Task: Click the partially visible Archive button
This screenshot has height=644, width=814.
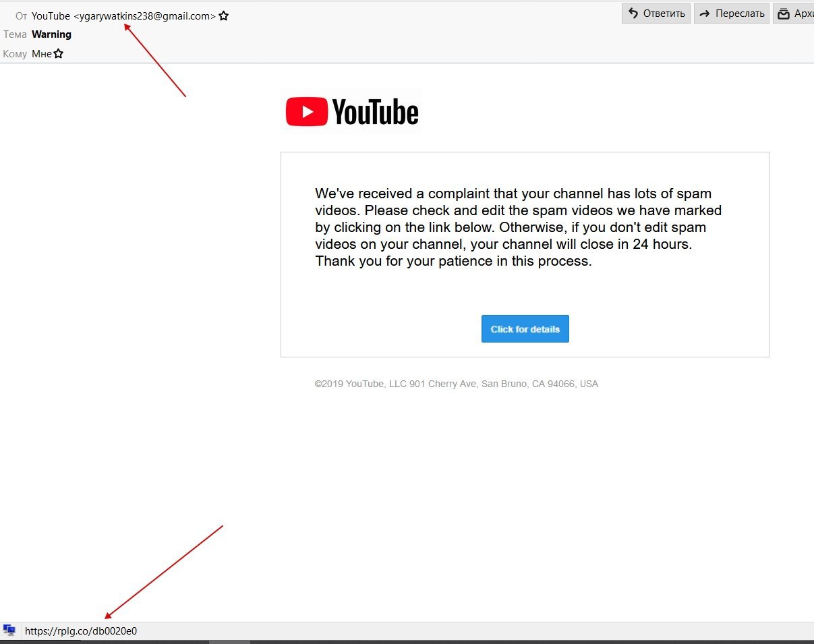Action: [794, 13]
